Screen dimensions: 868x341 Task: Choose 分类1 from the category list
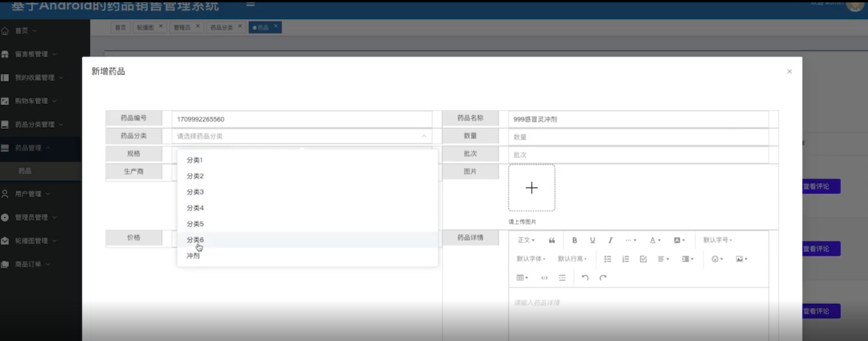pos(308,160)
